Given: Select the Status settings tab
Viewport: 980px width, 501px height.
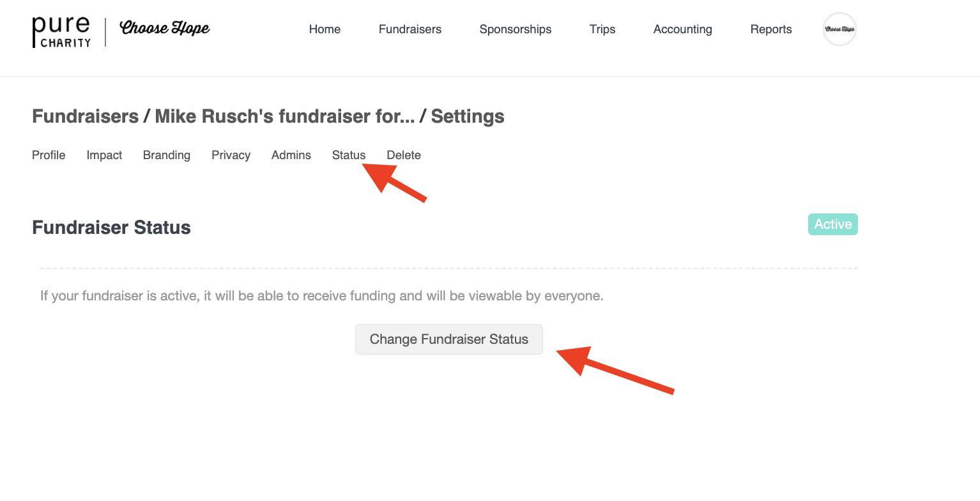Looking at the screenshot, I should tap(349, 155).
